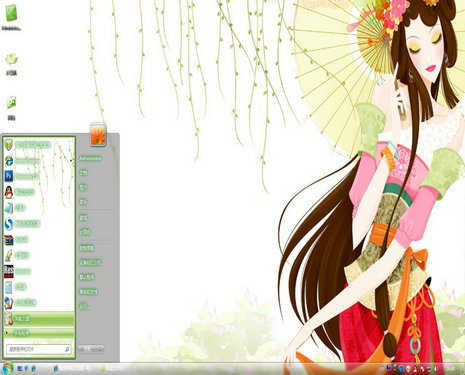Expand Internet Explorer jump list arrow
465x375 pixels.
tap(71, 161)
